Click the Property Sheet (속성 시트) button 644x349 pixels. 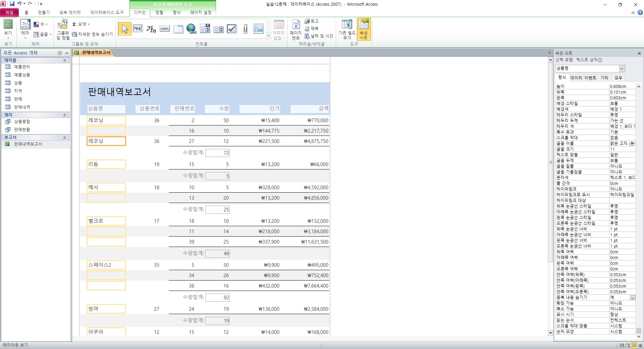point(364,30)
